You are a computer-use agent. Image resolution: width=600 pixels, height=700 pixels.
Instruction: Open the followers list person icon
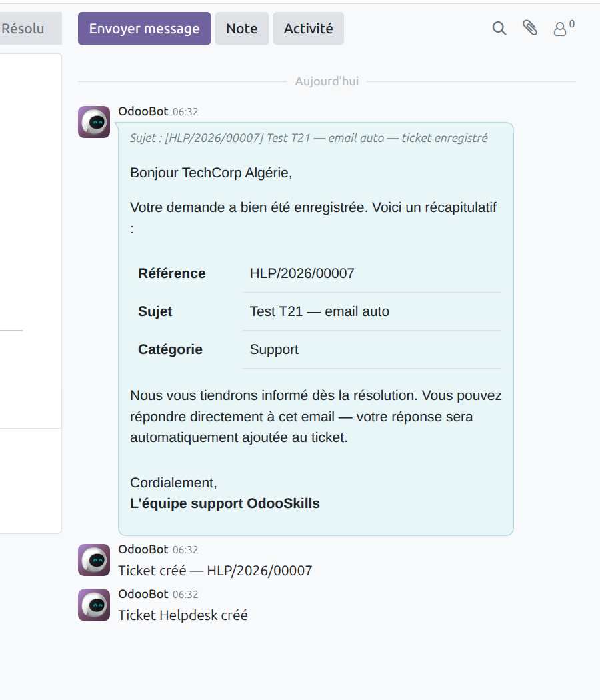(560, 29)
